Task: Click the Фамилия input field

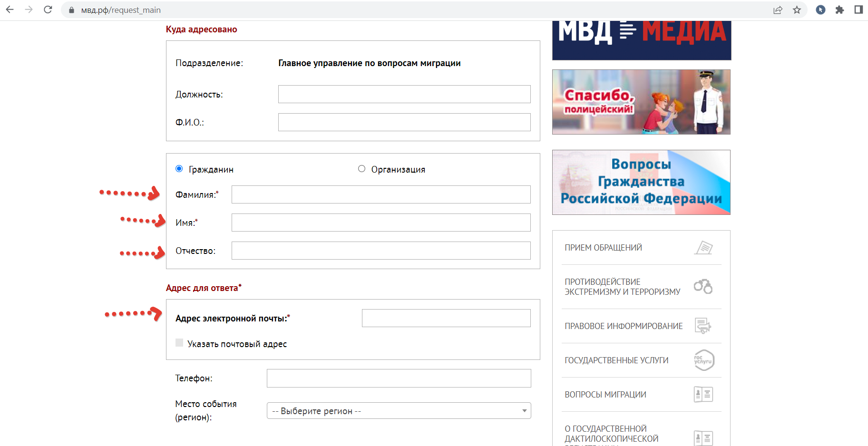Action: pos(380,194)
